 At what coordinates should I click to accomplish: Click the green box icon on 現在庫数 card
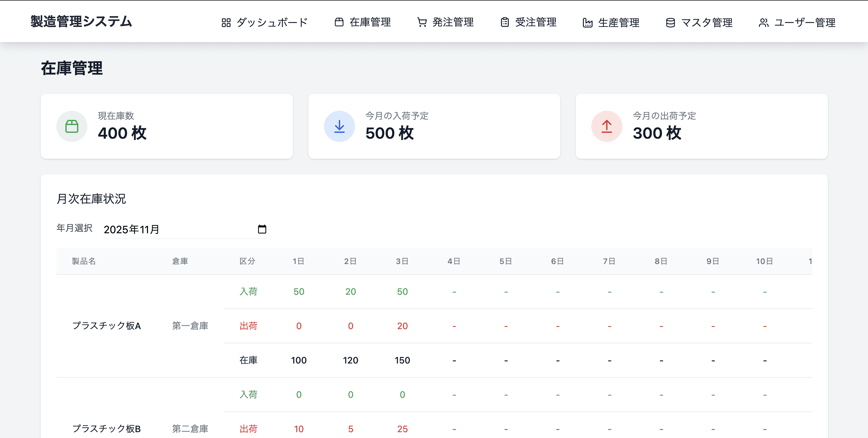click(x=72, y=126)
